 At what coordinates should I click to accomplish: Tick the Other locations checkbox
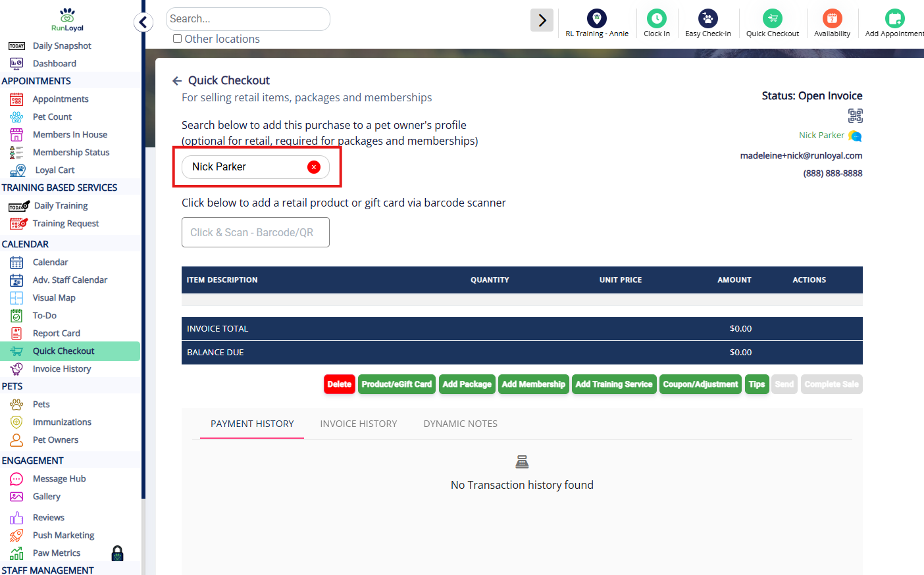(x=177, y=39)
